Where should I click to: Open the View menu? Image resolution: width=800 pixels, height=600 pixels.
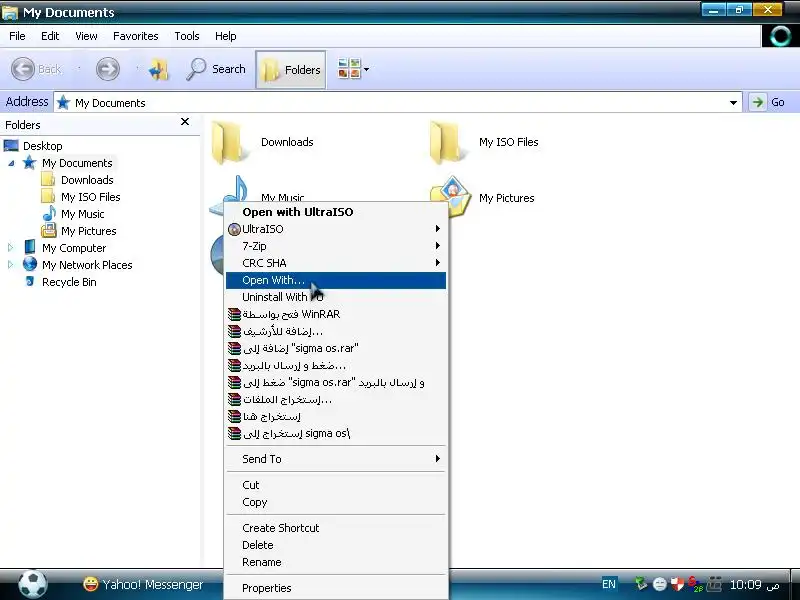tap(86, 36)
